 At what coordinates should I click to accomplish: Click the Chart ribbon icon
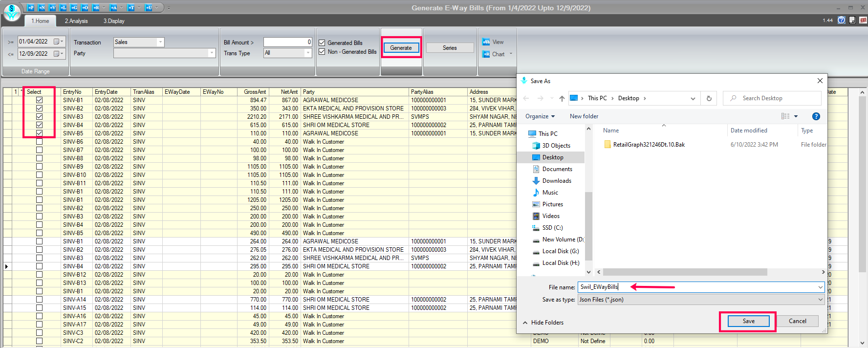tap(486, 54)
